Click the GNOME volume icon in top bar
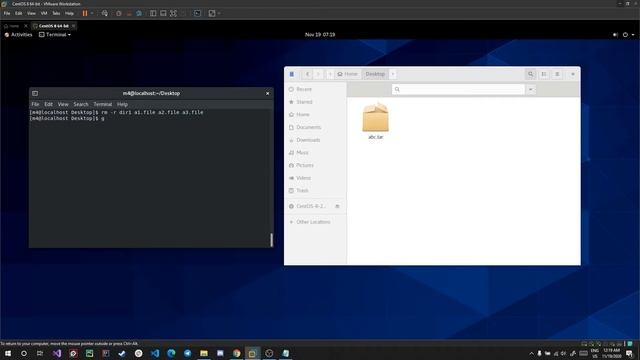 (x=615, y=35)
